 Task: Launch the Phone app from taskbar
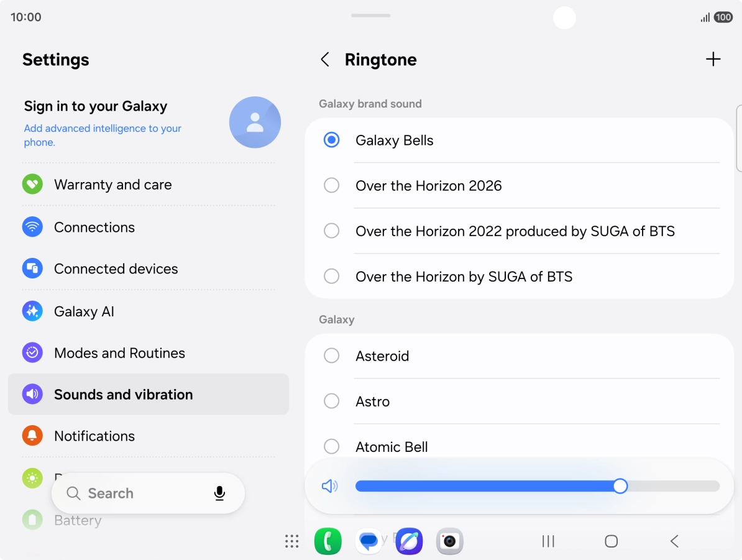point(328,541)
